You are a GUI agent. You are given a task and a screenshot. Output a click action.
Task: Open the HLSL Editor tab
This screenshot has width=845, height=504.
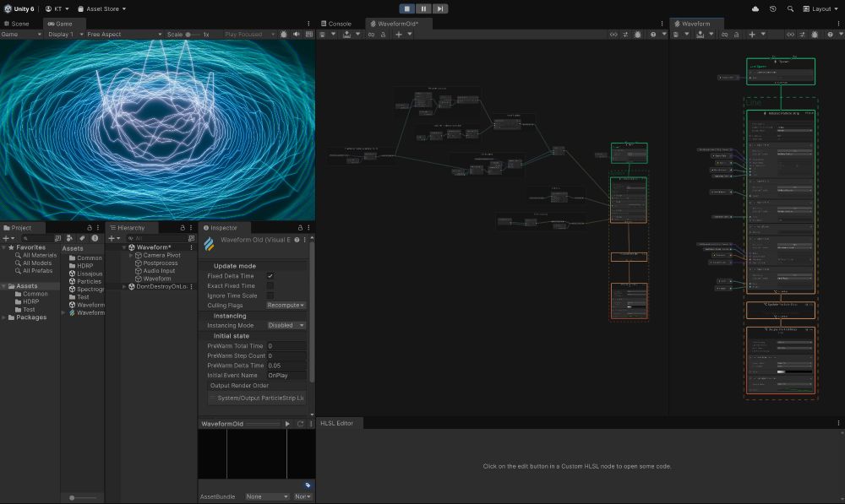(337, 423)
